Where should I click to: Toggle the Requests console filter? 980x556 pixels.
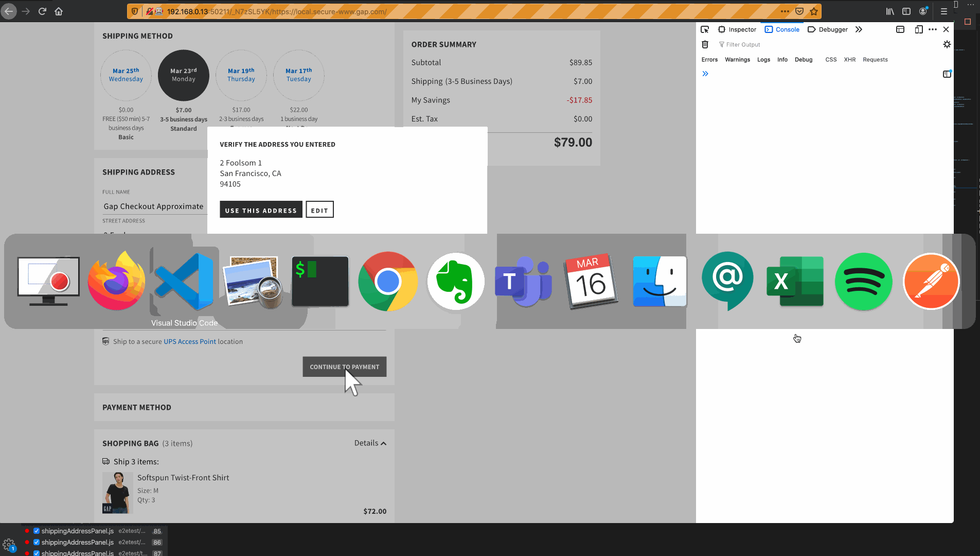[x=875, y=60]
